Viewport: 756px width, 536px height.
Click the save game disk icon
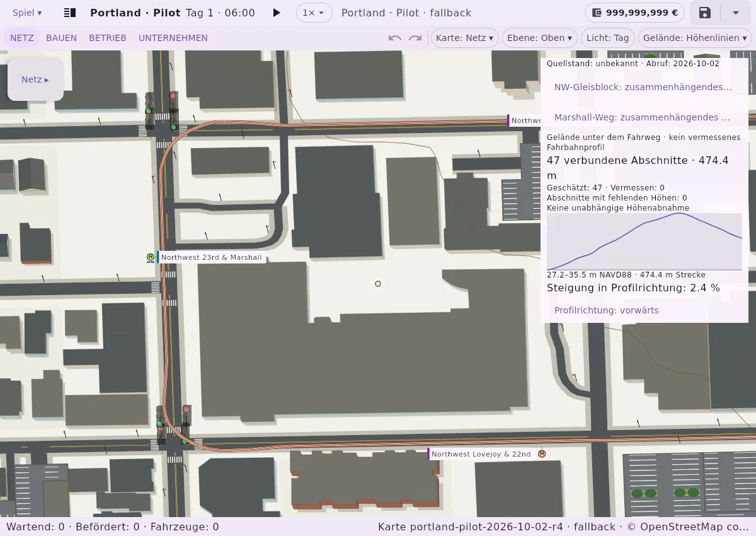(x=705, y=13)
